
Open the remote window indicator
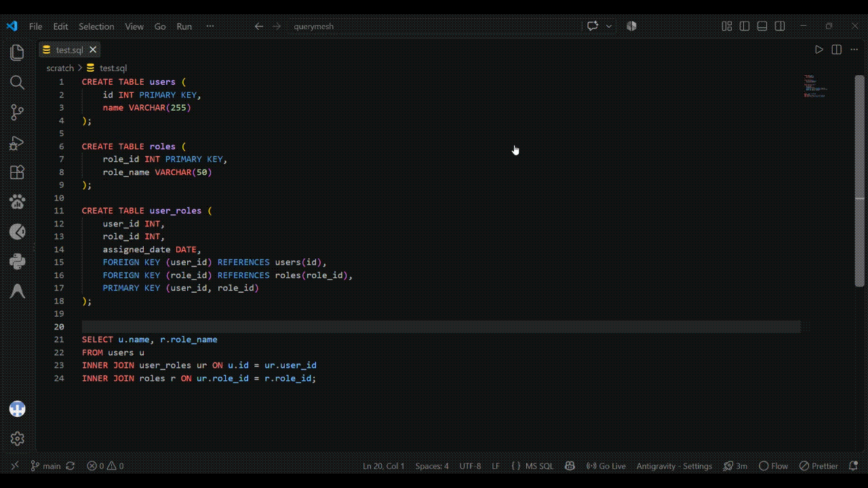pyautogui.click(x=15, y=466)
